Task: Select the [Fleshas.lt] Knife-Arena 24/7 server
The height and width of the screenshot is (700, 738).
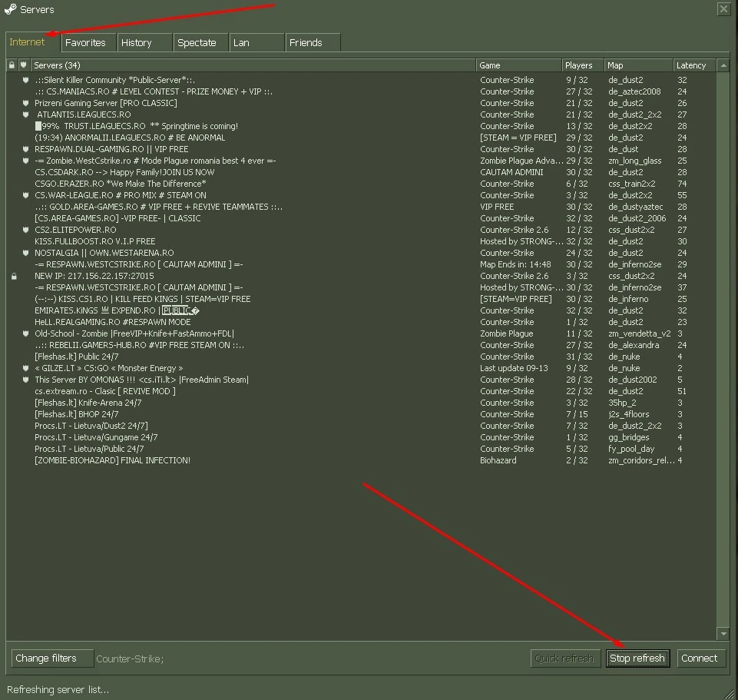Action: (x=361, y=403)
